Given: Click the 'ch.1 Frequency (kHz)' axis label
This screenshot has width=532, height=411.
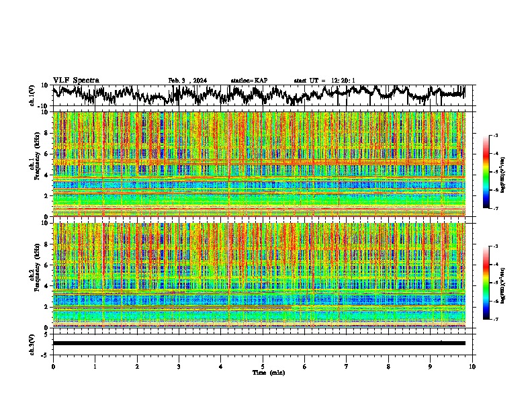Looking at the screenshot, I should click(x=35, y=156).
